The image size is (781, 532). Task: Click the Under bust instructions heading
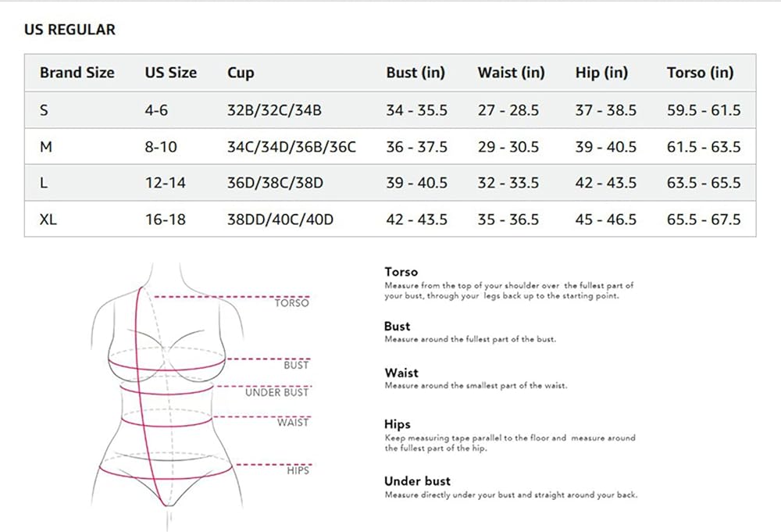417,481
